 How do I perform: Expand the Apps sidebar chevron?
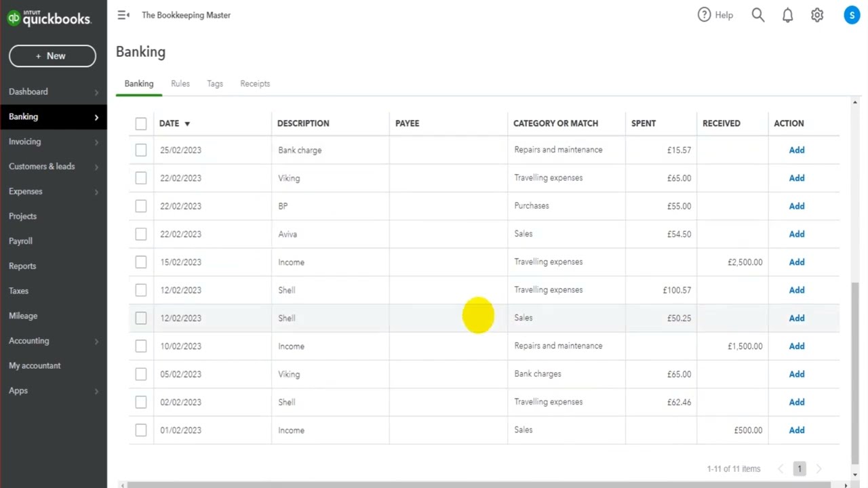point(96,391)
